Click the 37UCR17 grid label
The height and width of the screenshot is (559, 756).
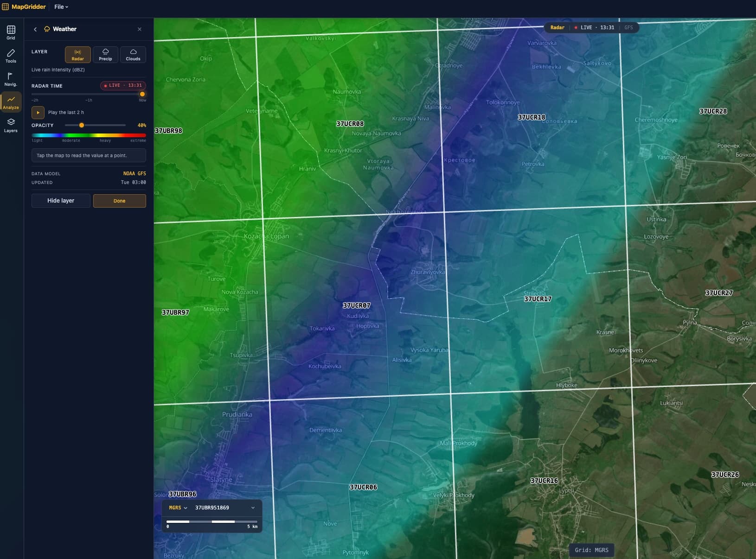538,299
